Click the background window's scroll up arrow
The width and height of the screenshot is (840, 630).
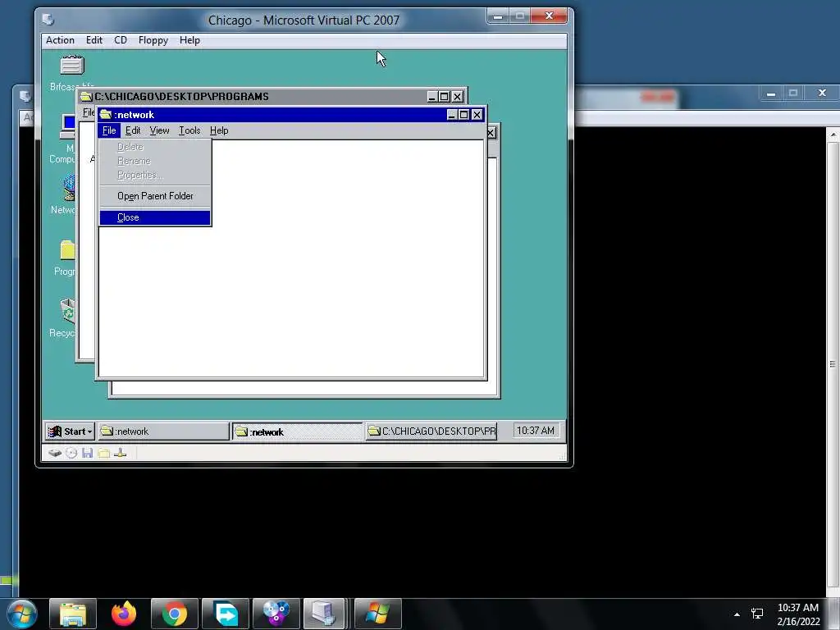[x=833, y=135]
